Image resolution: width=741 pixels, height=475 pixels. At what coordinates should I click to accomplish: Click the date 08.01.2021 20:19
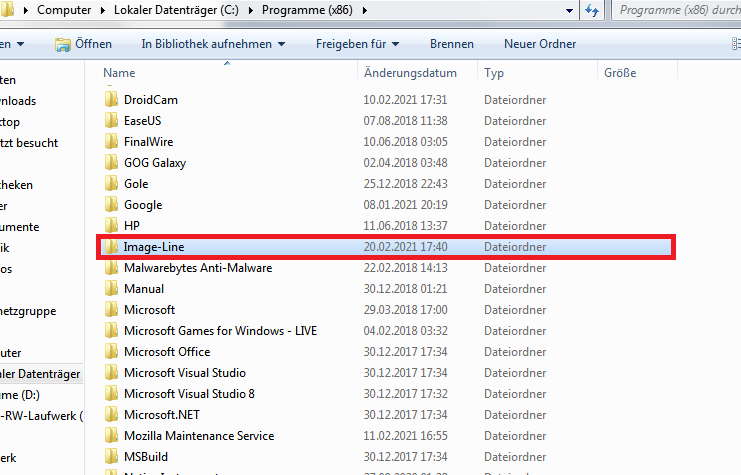click(x=405, y=205)
